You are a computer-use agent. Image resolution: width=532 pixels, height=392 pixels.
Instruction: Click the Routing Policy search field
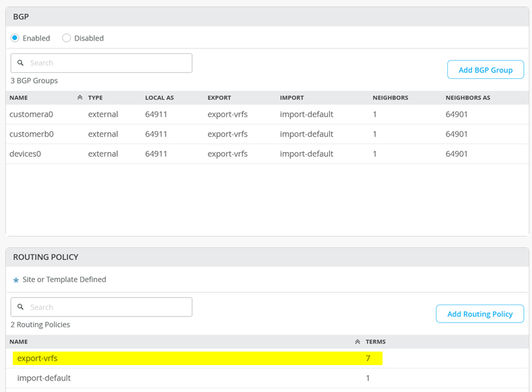108,307
